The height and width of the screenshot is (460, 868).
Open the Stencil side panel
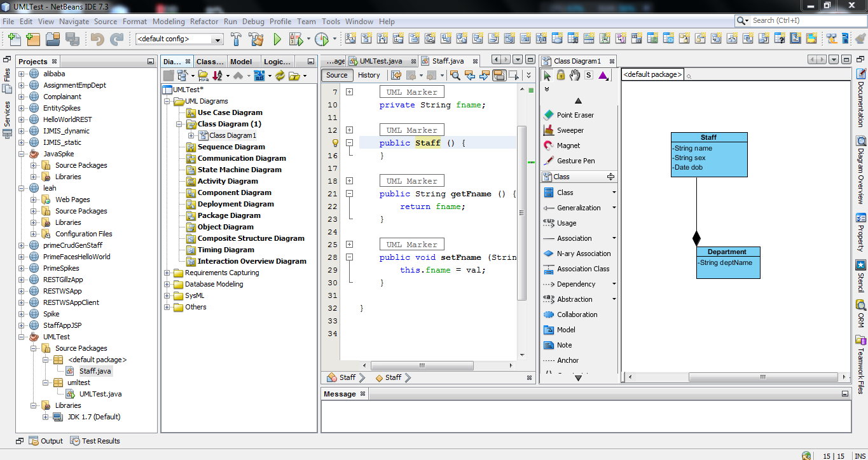pyautogui.click(x=861, y=276)
